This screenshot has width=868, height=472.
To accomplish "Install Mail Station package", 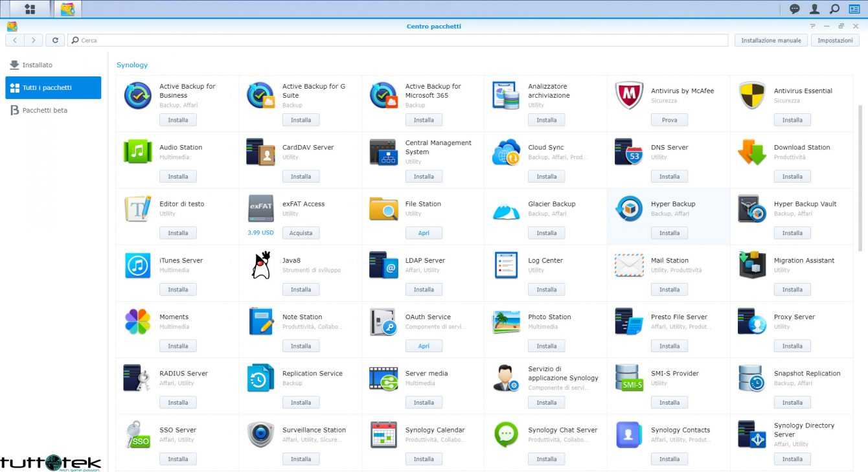I will coord(669,289).
